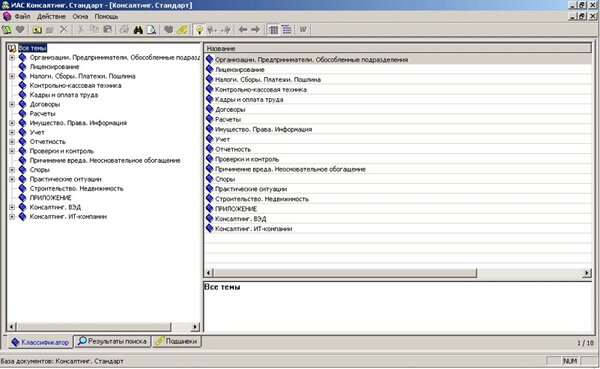
Task: Select Лицензирование in the left tree
Action: [x=54, y=67]
